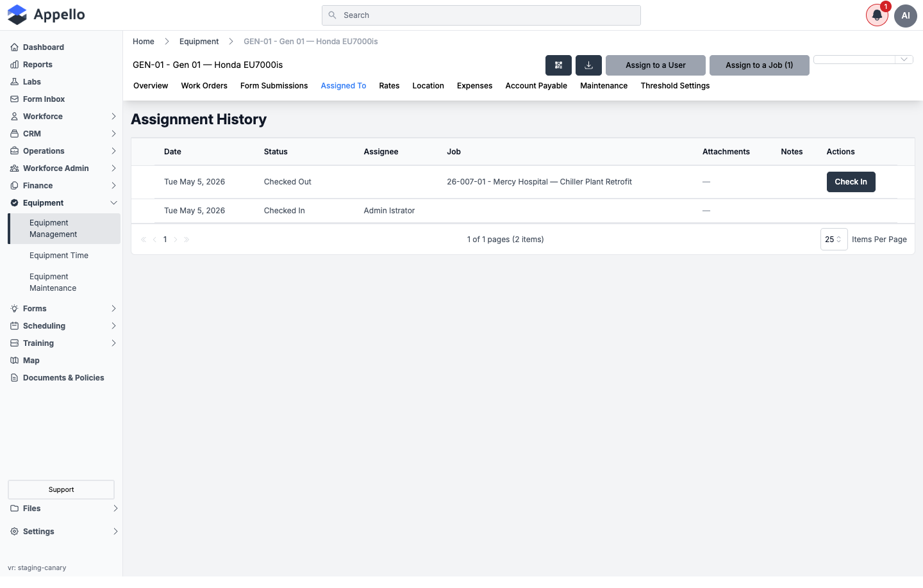Click Assign to a User button
The width and height of the screenshot is (923, 588).
(x=656, y=65)
